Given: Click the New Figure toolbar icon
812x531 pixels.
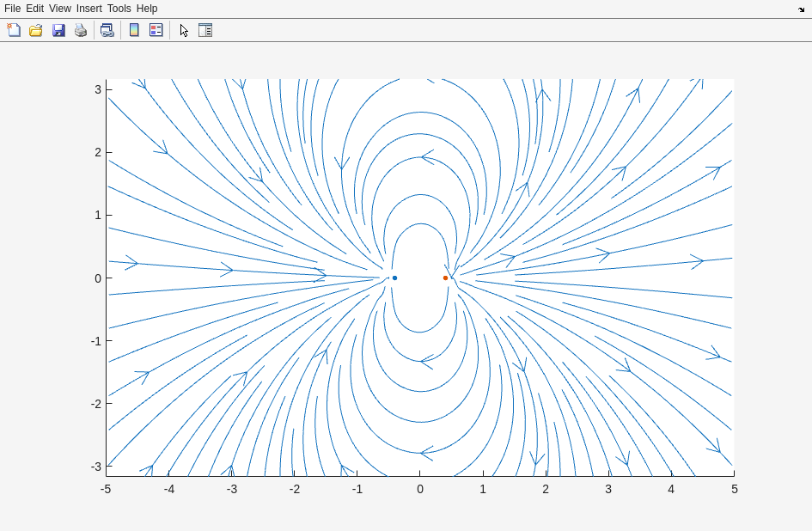Looking at the screenshot, I should (14, 30).
